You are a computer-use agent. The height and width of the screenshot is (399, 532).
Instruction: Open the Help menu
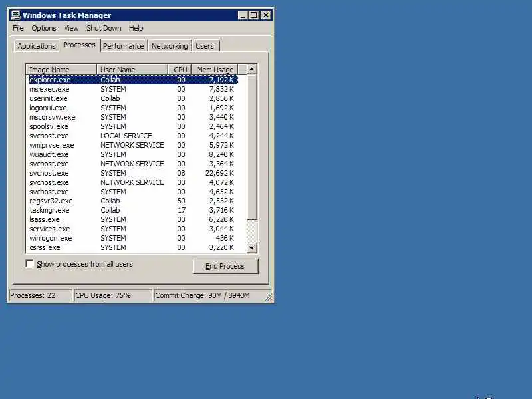pyautogui.click(x=136, y=28)
